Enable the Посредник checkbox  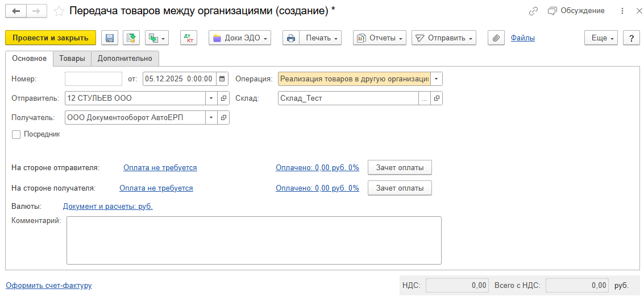[x=16, y=135]
